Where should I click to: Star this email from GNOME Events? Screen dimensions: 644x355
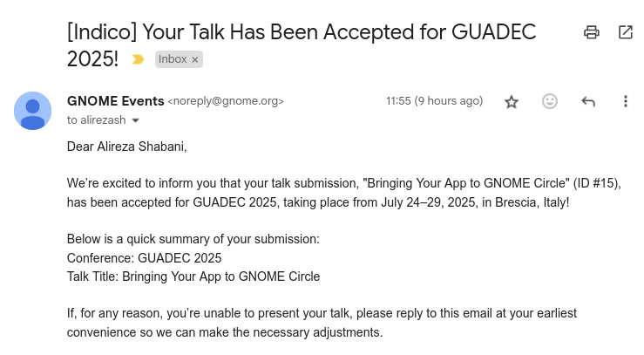click(x=512, y=101)
